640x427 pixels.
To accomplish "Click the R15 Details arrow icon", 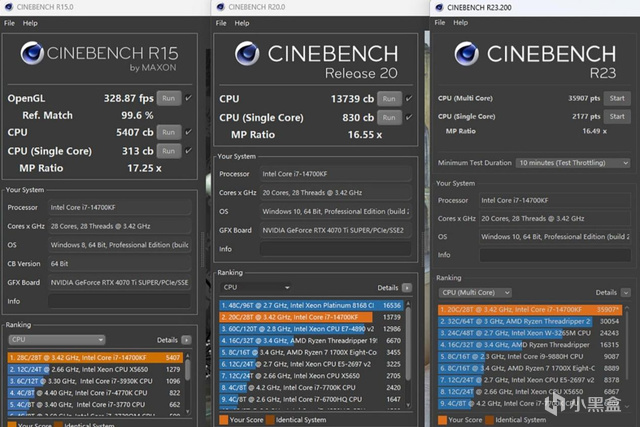I will point(188,340).
